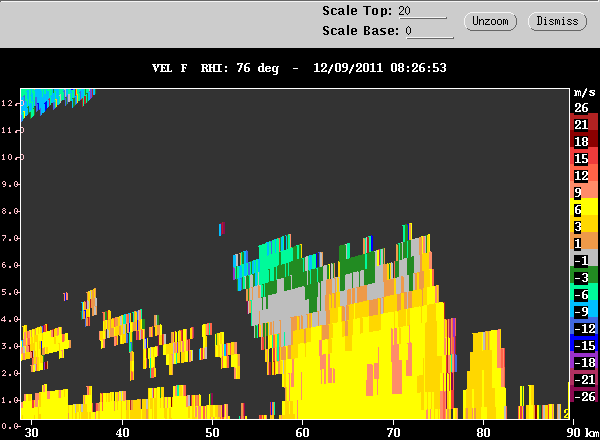Click the Unzoom button
Screen dimensions: 600x440
[490, 21]
